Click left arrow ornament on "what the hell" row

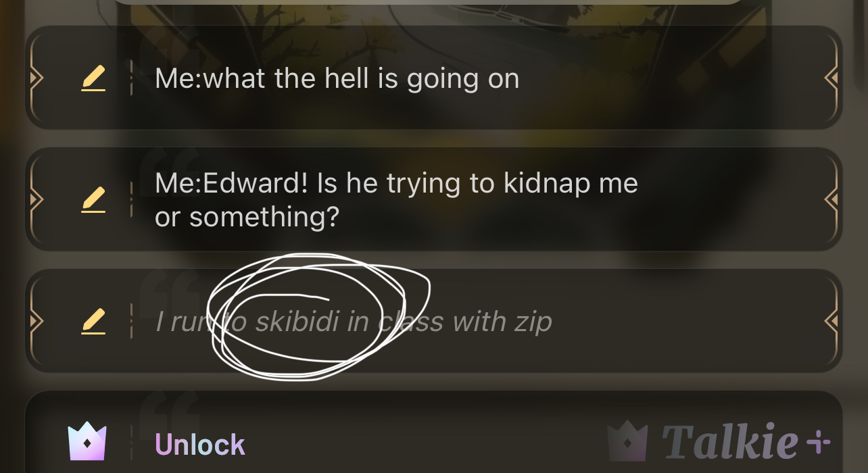(37, 78)
